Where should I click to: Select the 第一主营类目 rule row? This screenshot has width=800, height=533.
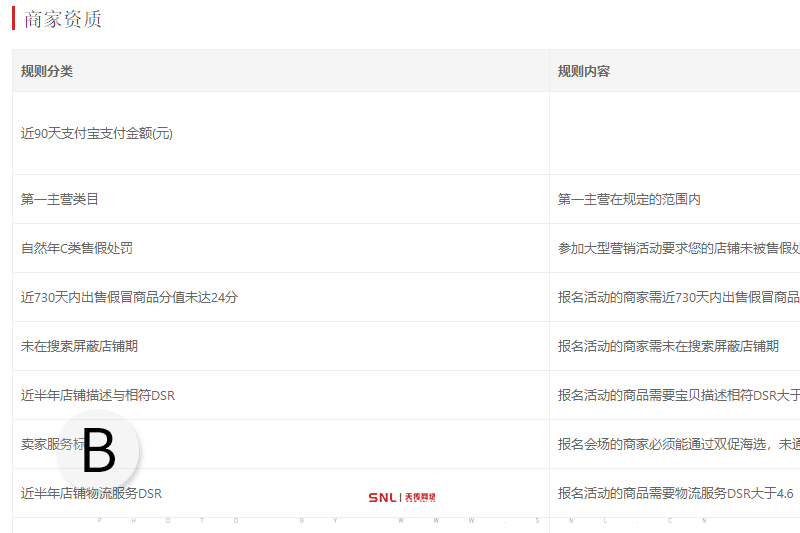(x=60, y=199)
